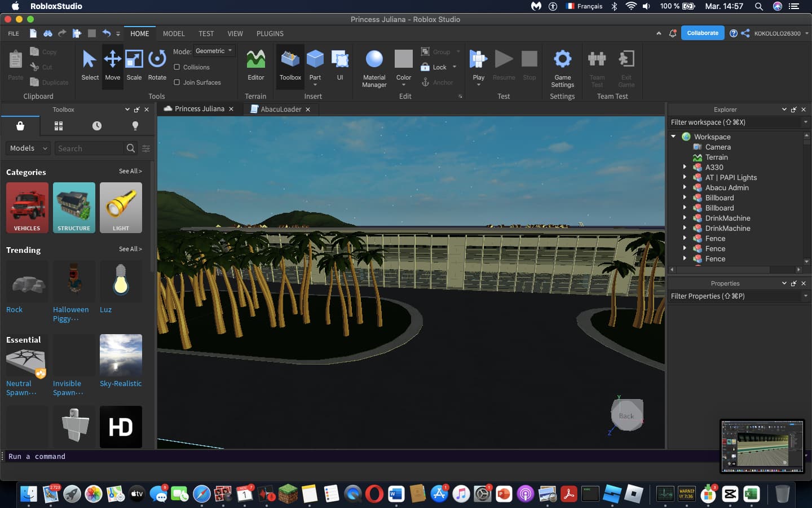Open notifications bell icon

point(672,33)
